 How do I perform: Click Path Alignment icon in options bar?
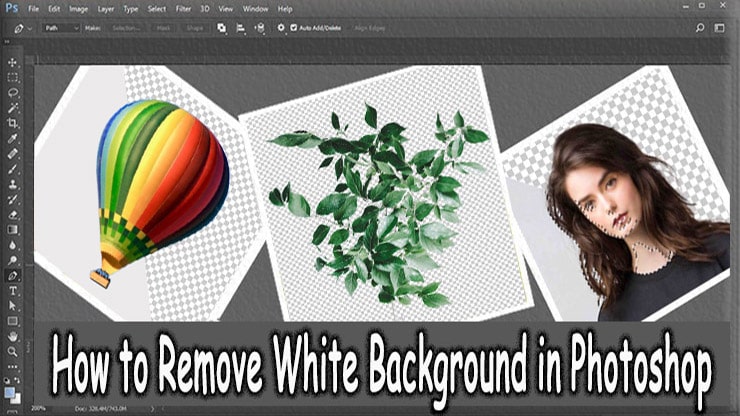[241, 28]
